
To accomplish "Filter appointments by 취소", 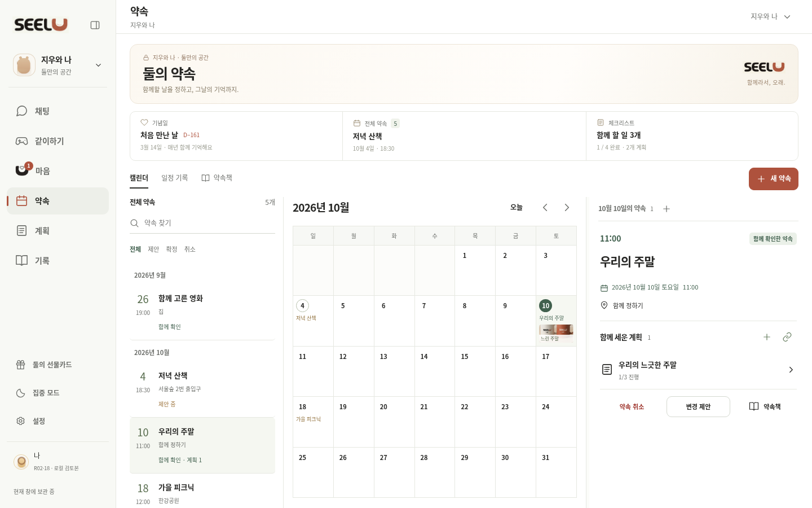I will pyautogui.click(x=189, y=249).
